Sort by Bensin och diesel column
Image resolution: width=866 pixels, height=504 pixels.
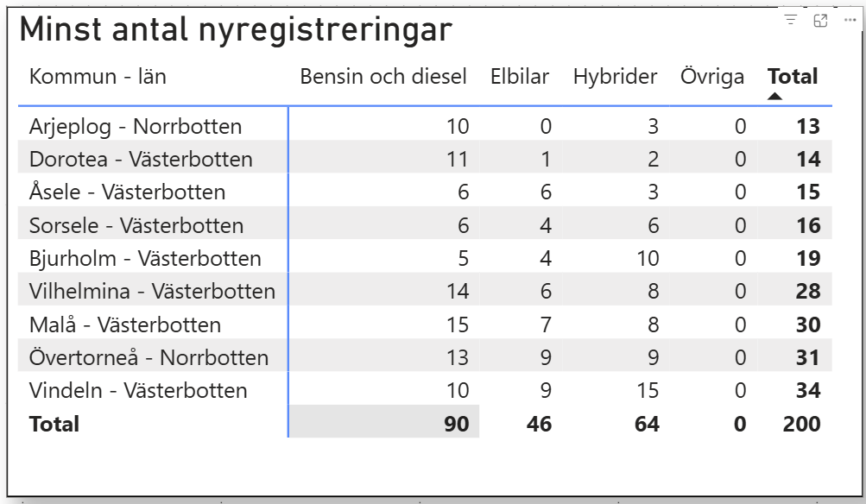point(382,76)
